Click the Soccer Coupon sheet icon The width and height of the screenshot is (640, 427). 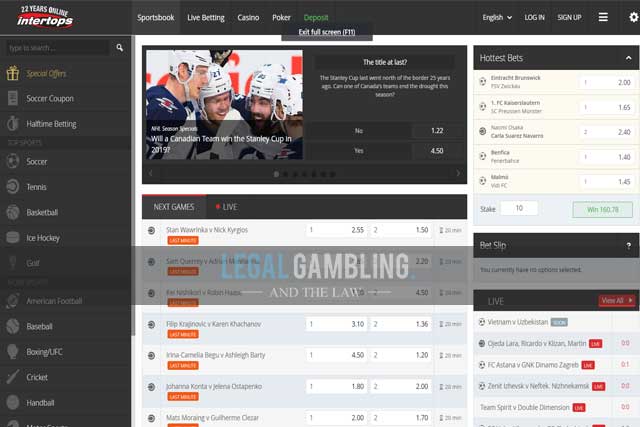click(x=13, y=98)
